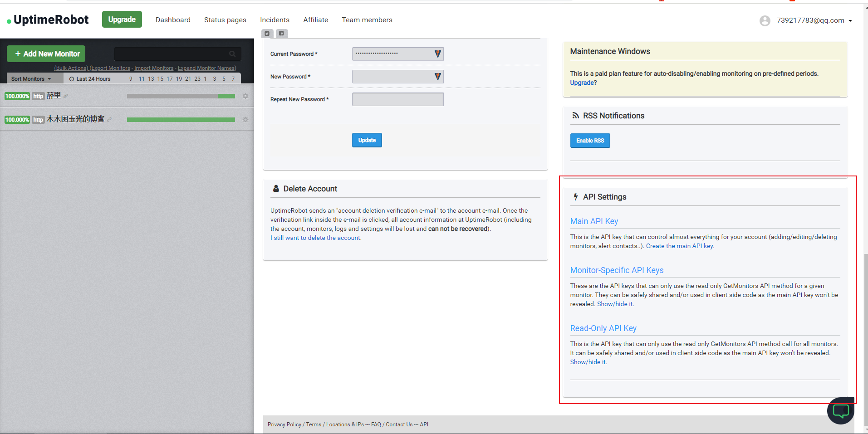
Task: Click the UptimeRobot logo
Action: [x=48, y=20]
